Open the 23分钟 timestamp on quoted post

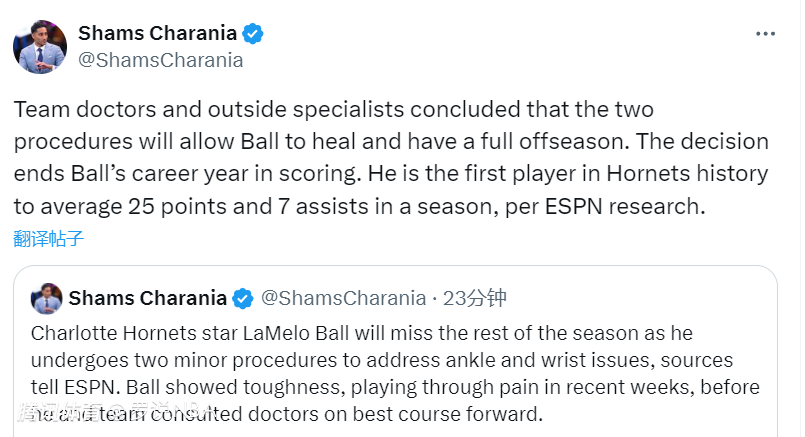[475, 298]
